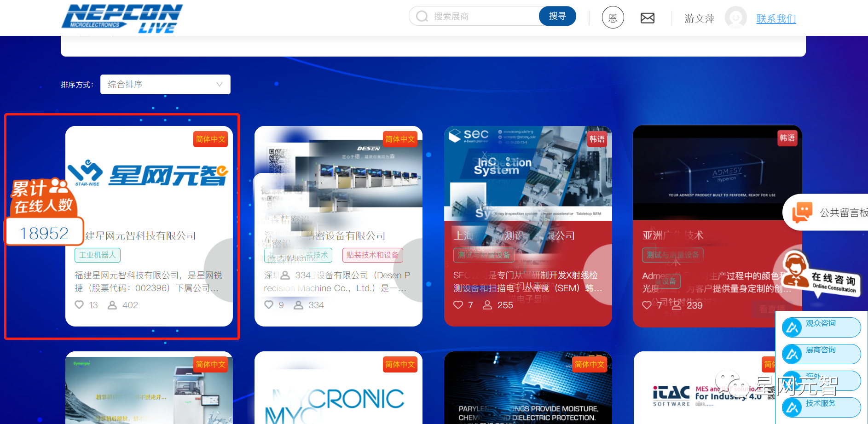Click the user avatar icon
This screenshot has height=424, width=868.
(x=736, y=17)
